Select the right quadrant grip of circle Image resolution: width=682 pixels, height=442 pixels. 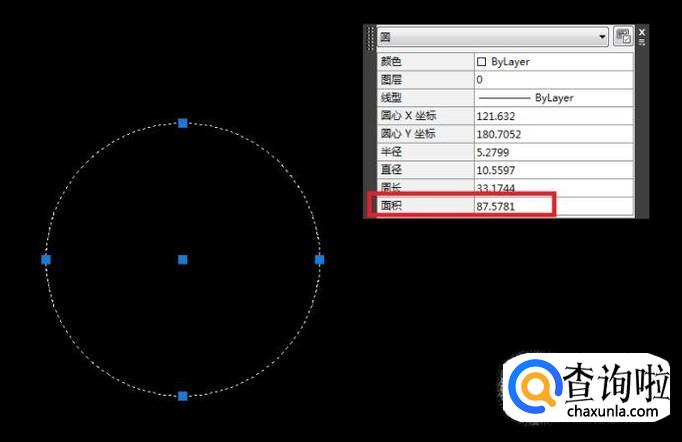[320, 259]
